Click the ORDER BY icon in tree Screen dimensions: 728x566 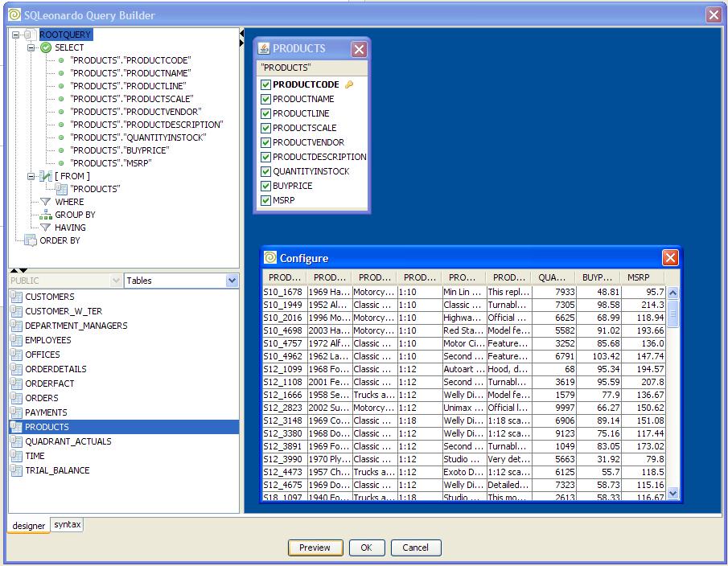pos(31,240)
